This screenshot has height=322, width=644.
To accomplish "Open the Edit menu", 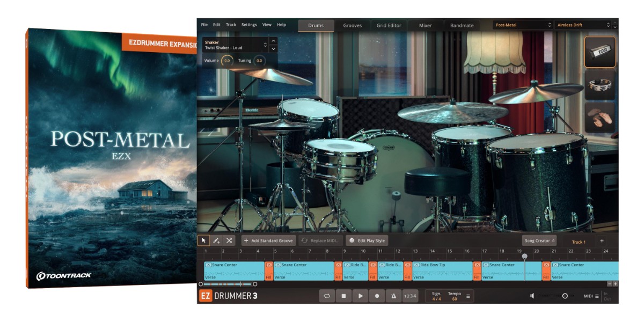I will [x=217, y=25].
